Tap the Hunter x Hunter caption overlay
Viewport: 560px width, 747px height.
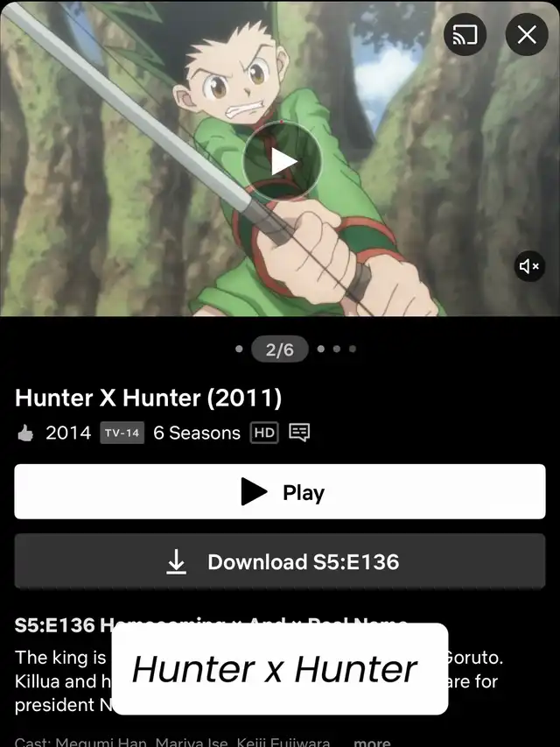[x=280, y=669]
